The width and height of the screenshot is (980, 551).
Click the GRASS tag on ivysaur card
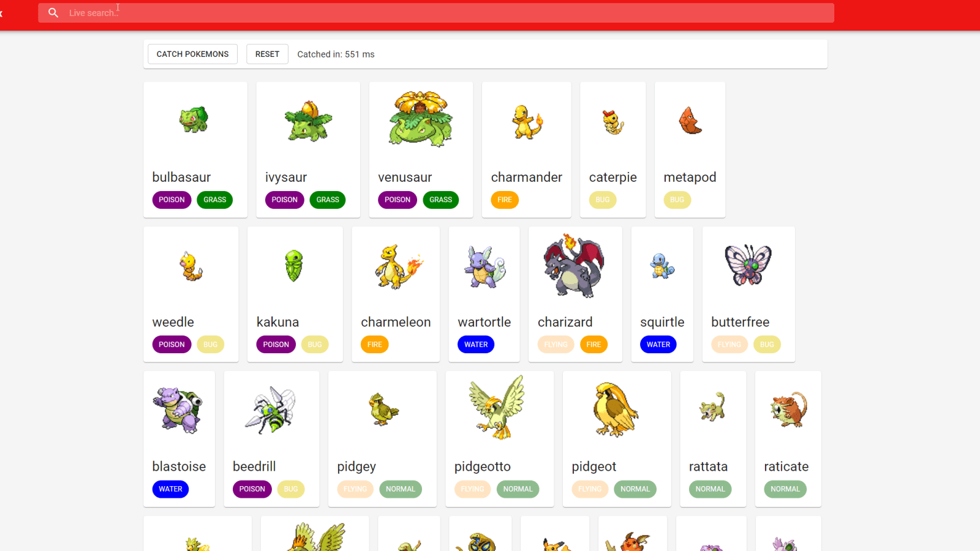(x=328, y=200)
